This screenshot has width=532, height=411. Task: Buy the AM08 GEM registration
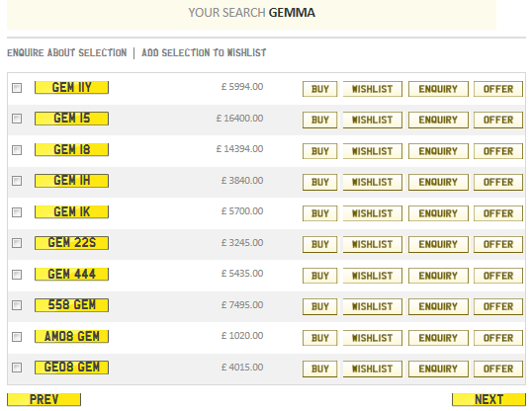[320, 338]
